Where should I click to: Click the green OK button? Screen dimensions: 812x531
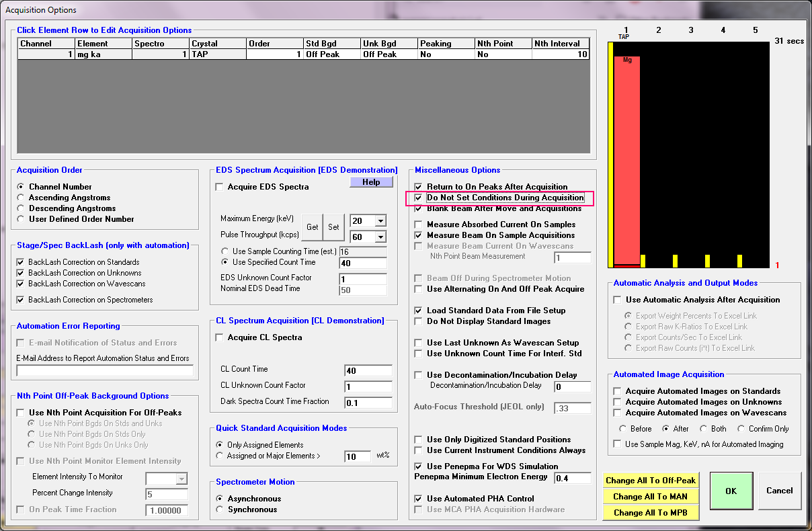(731, 491)
